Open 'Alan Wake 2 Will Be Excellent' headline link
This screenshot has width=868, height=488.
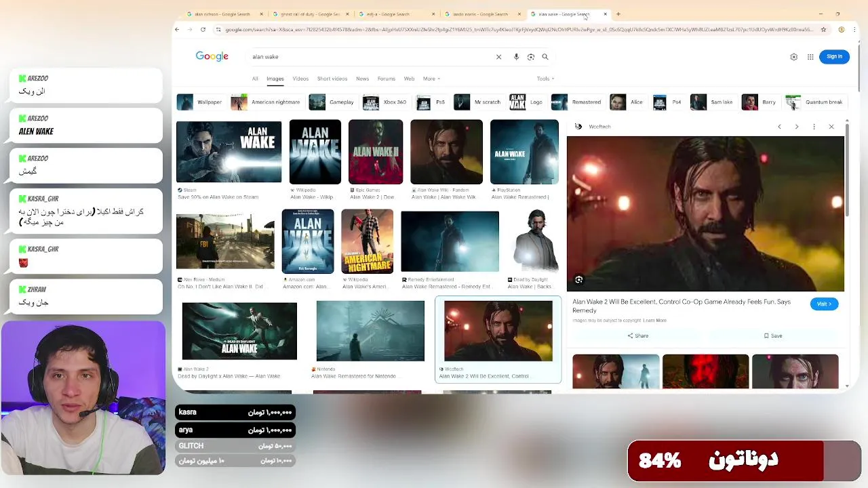pyautogui.click(x=682, y=306)
